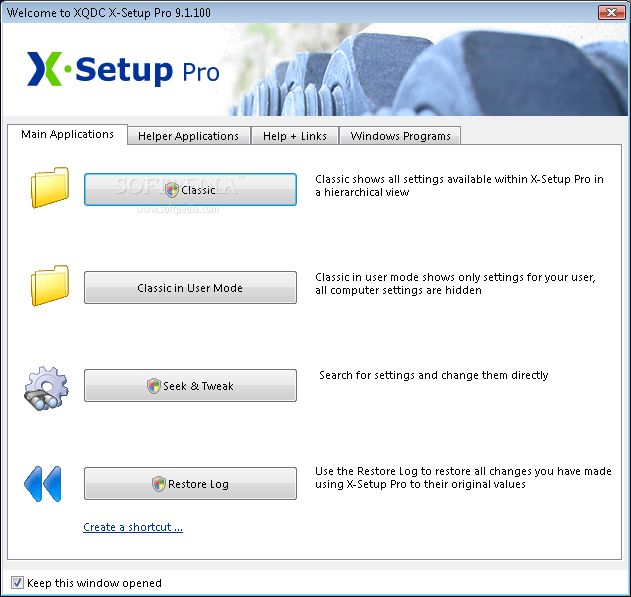Click the gear and binoculars Seek & Tweak icon
The height and width of the screenshot is (597, 631).
pos(46,388)
